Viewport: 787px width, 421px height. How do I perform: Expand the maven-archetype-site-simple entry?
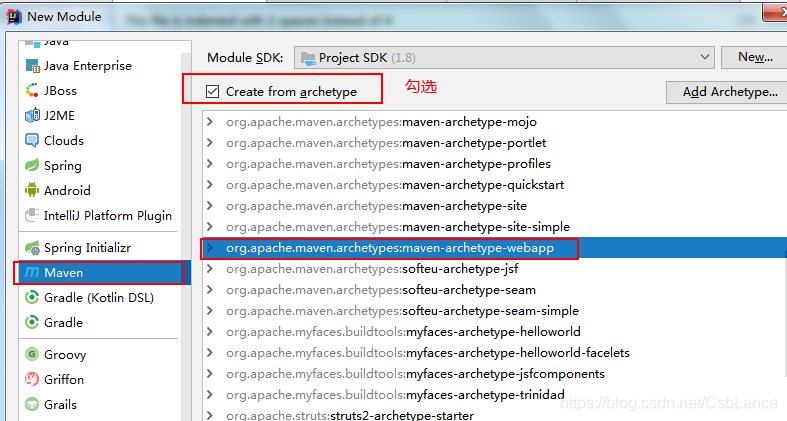pyautogui.click(x=210, y=227)
